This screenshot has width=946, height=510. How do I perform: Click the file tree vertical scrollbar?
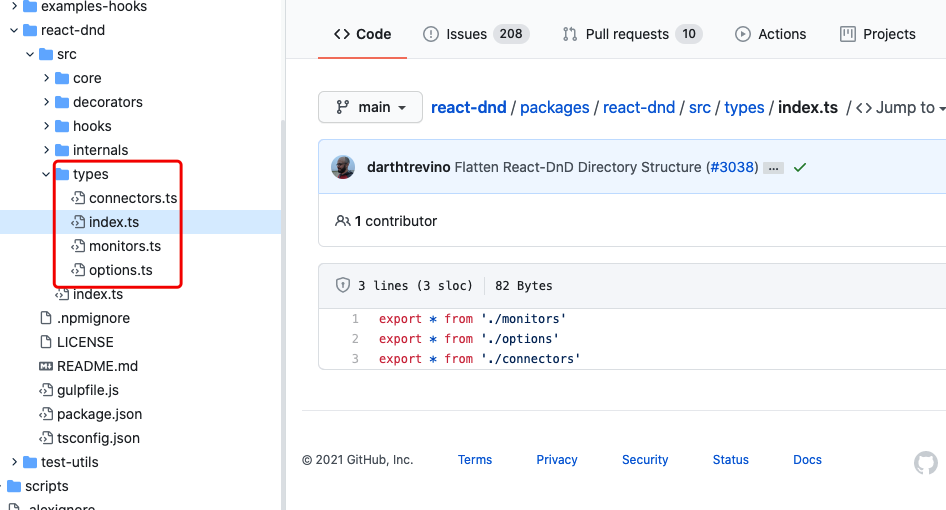point(283,314)
